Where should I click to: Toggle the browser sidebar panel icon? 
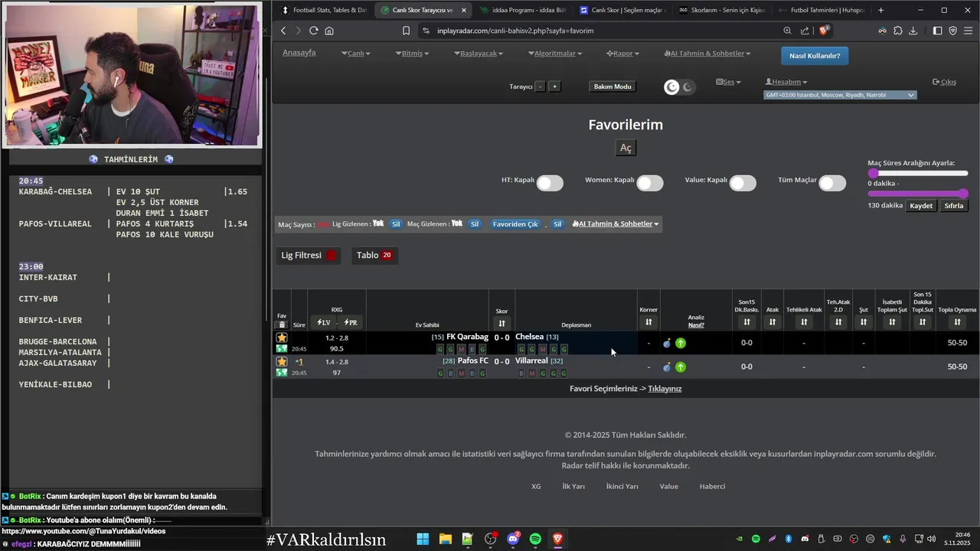pos(937,31)
